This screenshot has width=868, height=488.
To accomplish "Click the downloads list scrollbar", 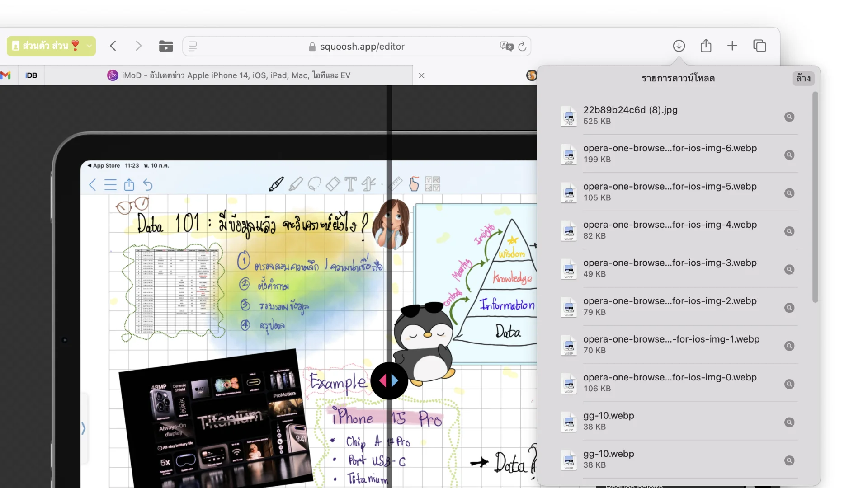I will (815, 197).
